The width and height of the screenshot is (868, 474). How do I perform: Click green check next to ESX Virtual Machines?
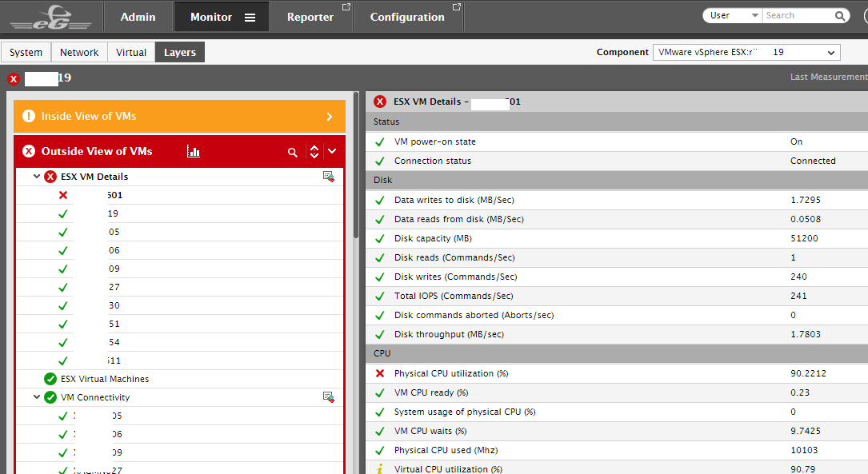click(50, 379)
